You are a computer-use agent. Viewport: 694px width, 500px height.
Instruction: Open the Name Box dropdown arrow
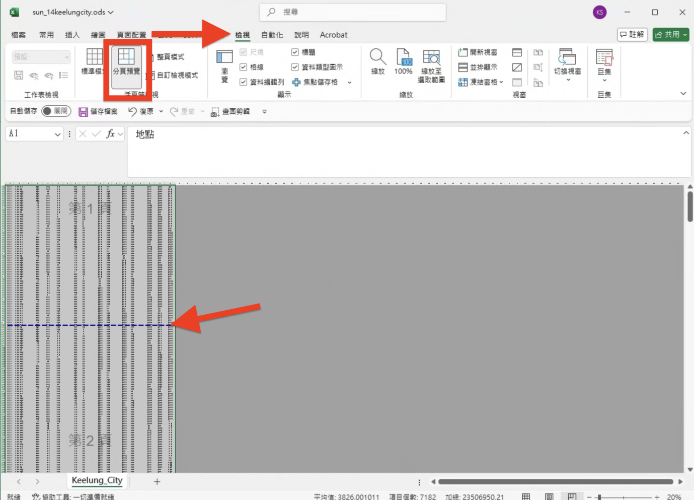point(58,134)
